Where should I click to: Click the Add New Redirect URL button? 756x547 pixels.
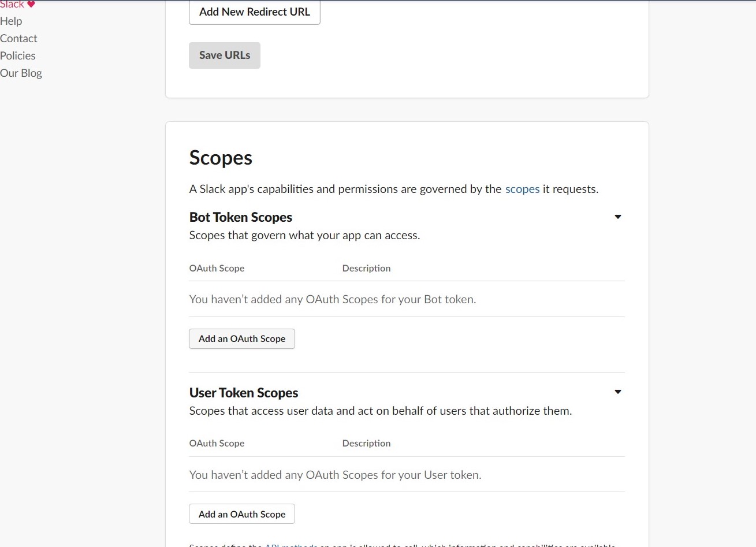(x=254, y=12)
